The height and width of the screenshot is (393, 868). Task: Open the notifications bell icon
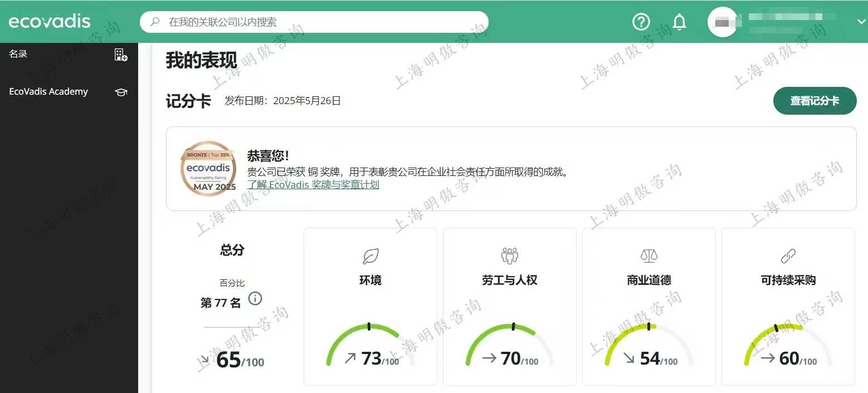point(679,22)
